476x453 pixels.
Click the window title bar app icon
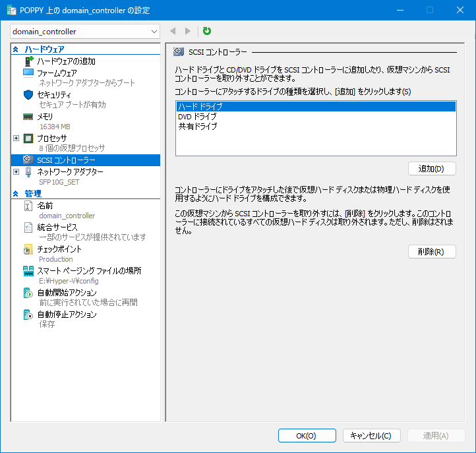11,11
